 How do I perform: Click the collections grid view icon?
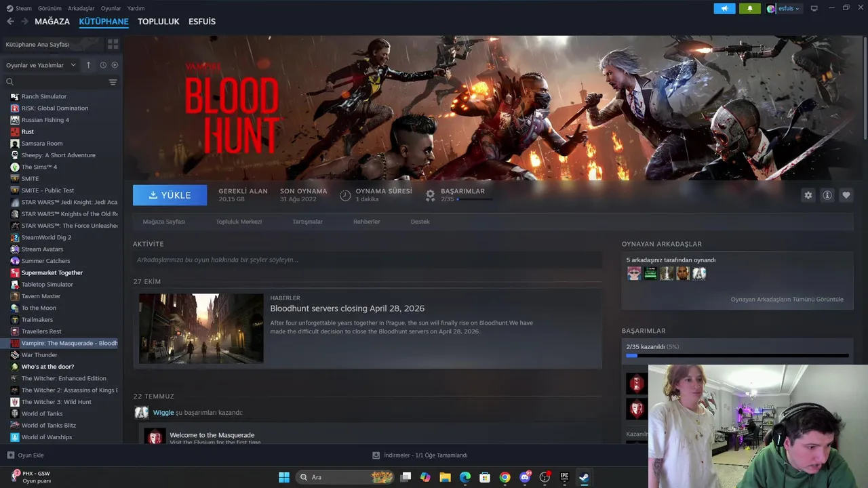tap(113, 44)
